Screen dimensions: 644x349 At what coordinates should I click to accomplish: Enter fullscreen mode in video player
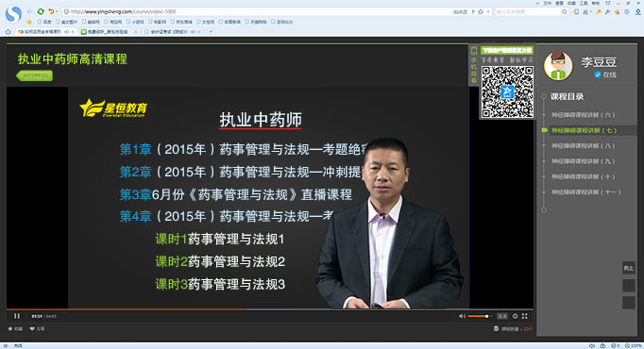pos(524,316)
